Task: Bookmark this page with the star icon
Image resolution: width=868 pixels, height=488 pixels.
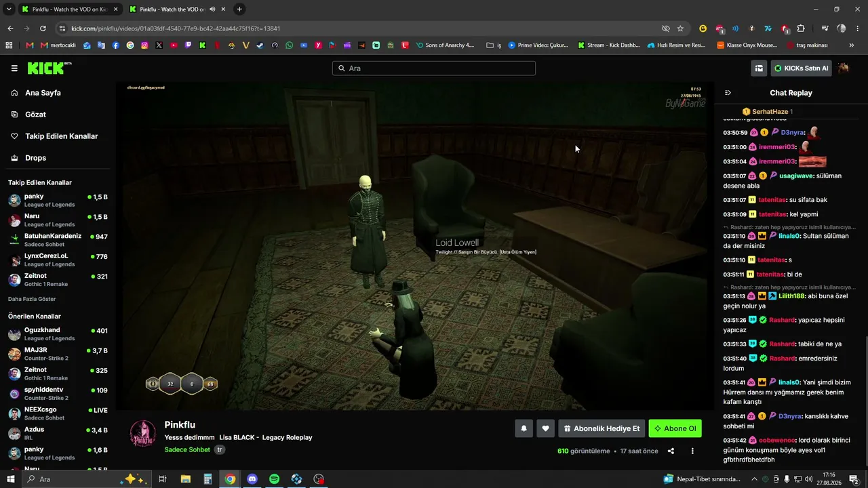Action: (x=680, y=28)
